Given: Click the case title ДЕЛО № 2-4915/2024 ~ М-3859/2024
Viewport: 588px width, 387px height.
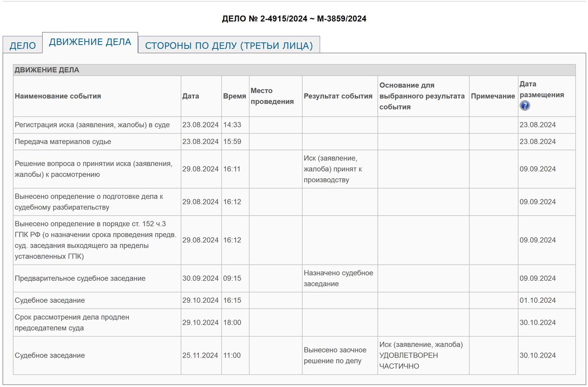Looking at the screenshot, I should pyautogui.click(x=294, y=19).
